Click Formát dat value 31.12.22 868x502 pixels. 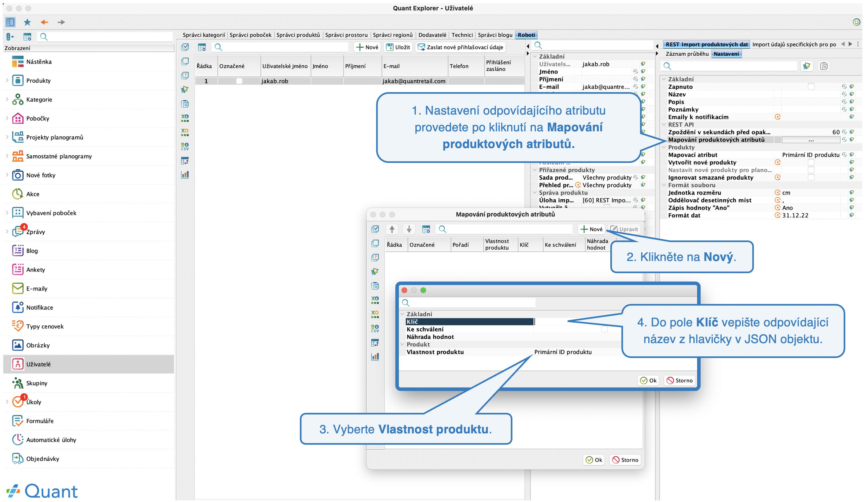tap(795, 215)
